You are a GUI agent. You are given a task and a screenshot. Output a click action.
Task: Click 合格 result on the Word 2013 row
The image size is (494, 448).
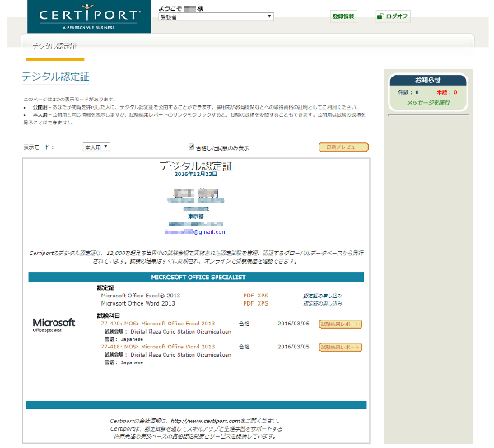tap(245, 348)
